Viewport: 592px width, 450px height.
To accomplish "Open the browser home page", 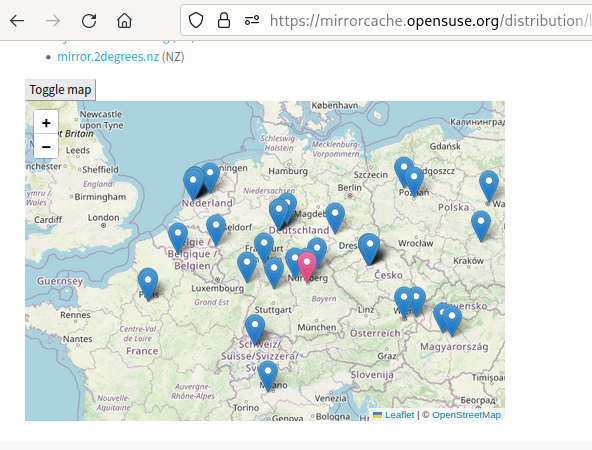I will tap(124, 20).
